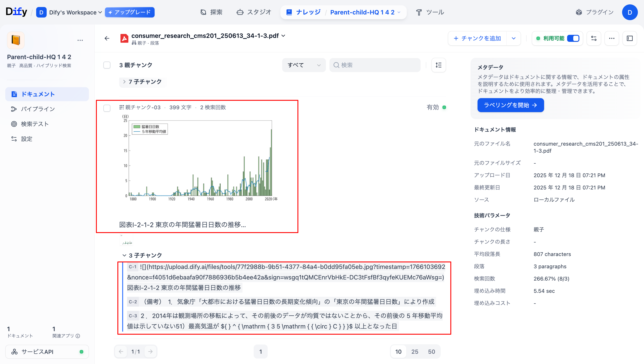Open the dataset options ellipsis in sidebar

click(x=80, y=40)
